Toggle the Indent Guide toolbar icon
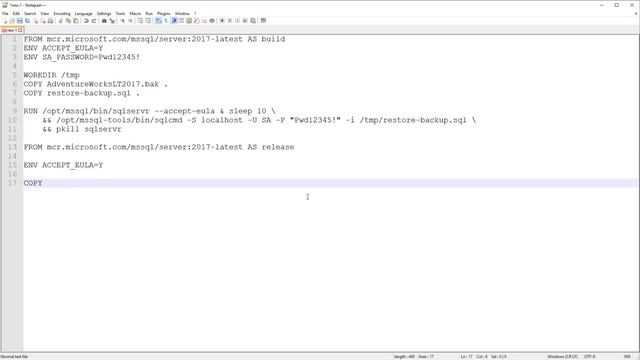 pyautogui.click(x=173, y=20)
